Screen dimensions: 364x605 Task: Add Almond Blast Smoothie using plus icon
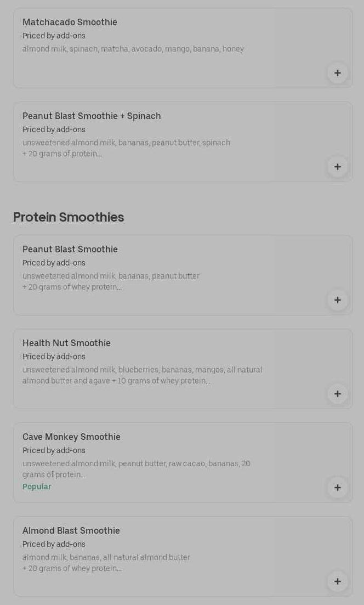(337, 581)
